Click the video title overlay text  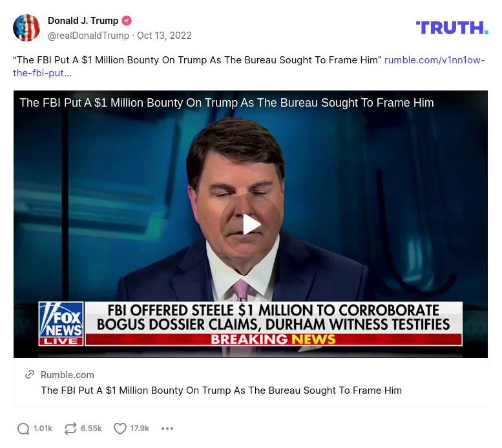(227, 103)
